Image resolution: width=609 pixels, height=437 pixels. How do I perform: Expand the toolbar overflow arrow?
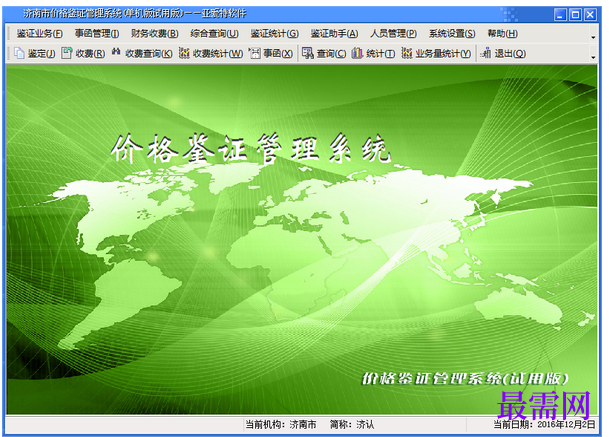tap(593, 57)
